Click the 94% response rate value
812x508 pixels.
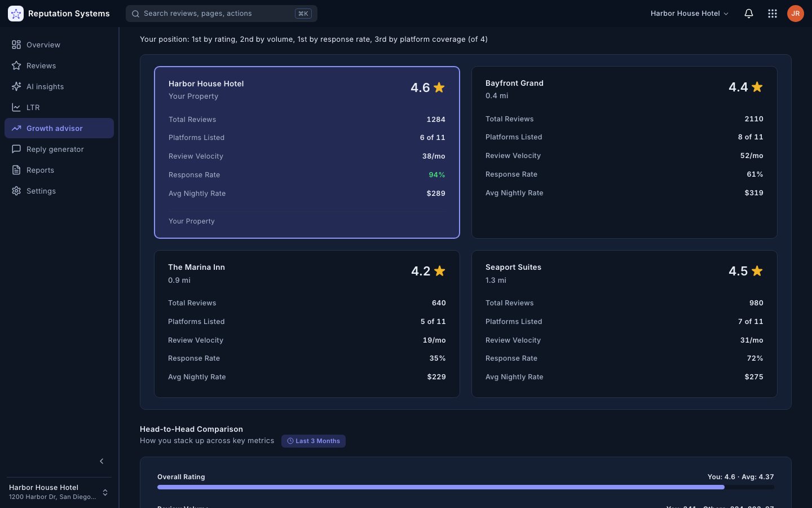tap(437, 175)
